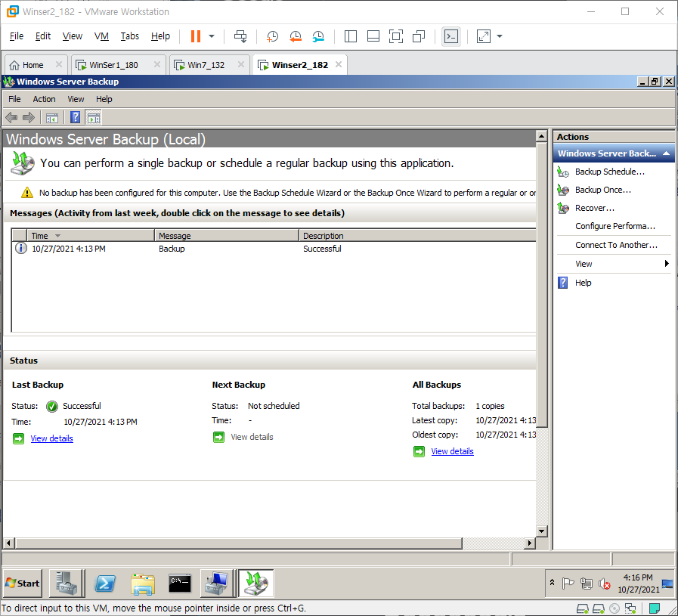
Task: Select the 10/27/2021 4:13 PM Backup message
Action: click(x=274, y=249)
